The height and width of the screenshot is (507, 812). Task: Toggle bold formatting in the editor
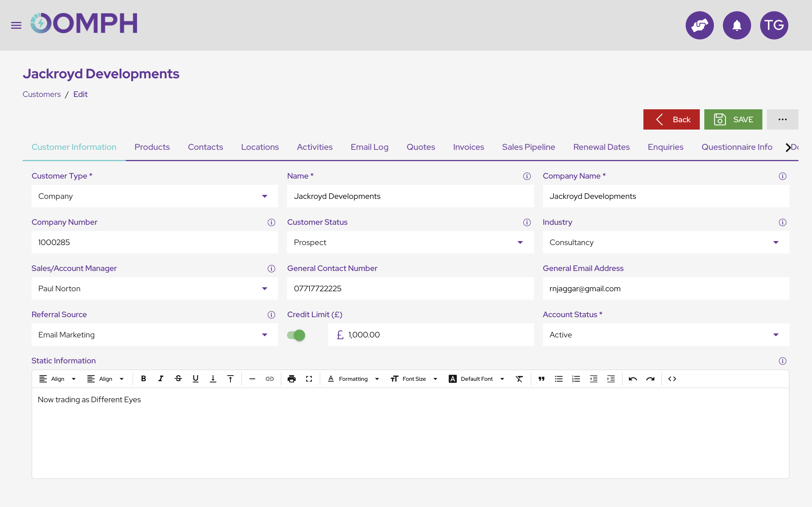pyautogui.click(x=144, y=379)
